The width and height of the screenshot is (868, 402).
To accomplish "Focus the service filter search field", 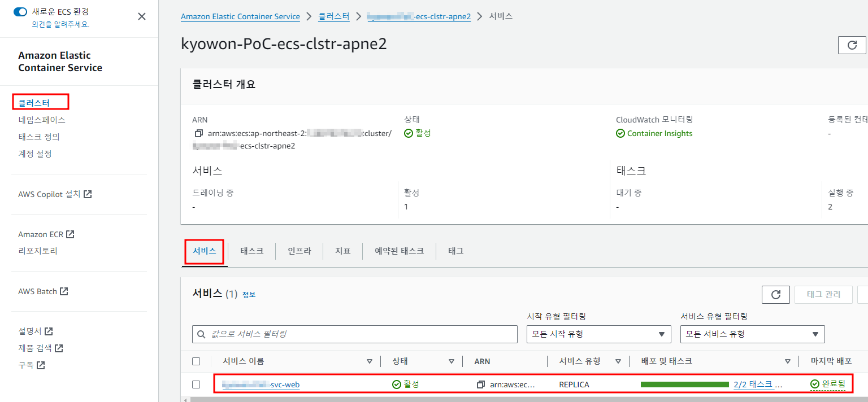I will 355,334.
